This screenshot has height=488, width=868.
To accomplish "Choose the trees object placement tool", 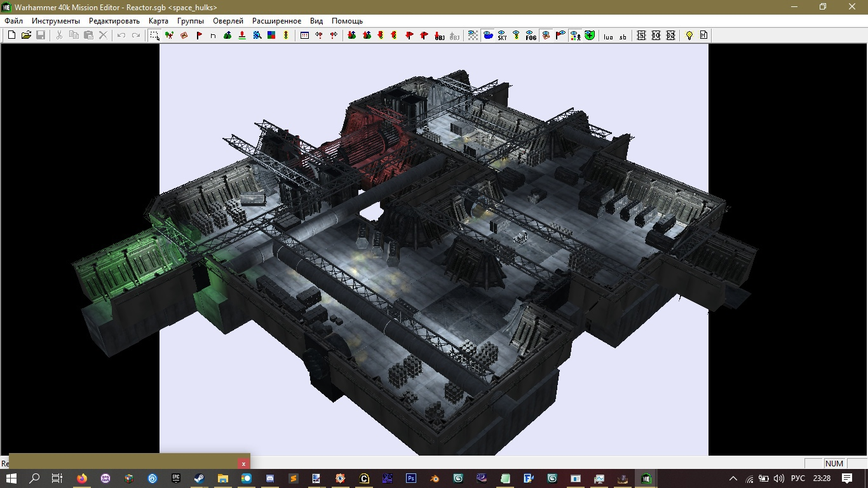I will coord(169,36).
